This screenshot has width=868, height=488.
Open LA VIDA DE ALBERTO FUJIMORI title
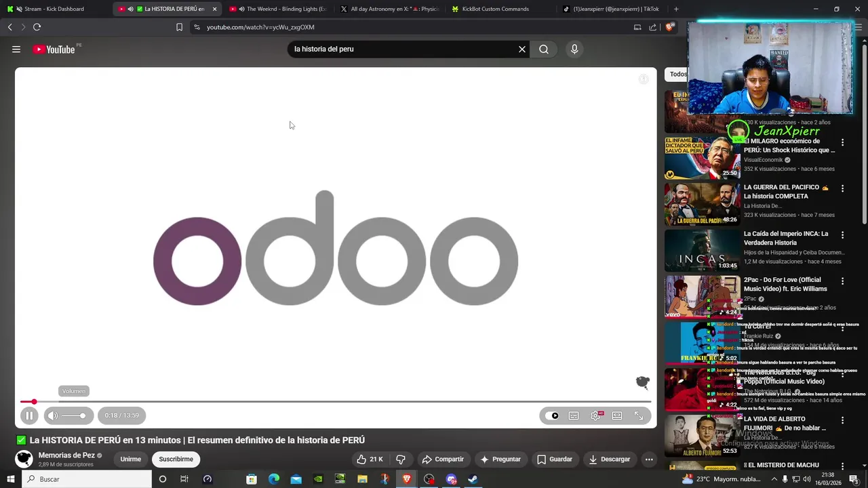pos(785,424)
